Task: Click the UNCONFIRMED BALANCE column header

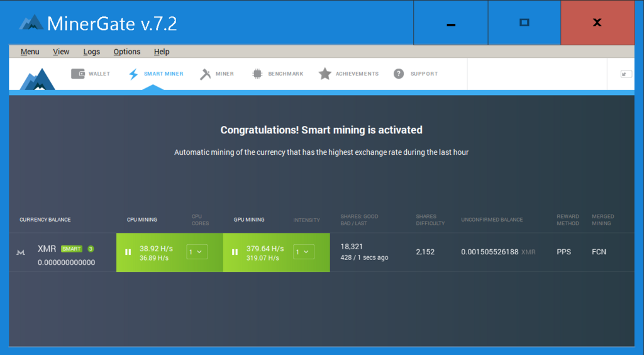Action: [x=492, y=220]
